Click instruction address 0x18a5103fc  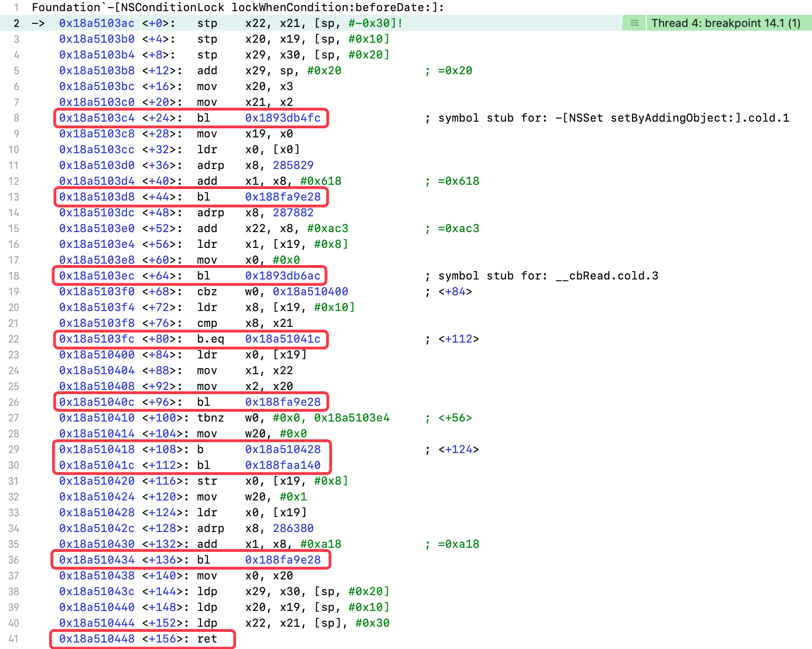coord(97,339)
